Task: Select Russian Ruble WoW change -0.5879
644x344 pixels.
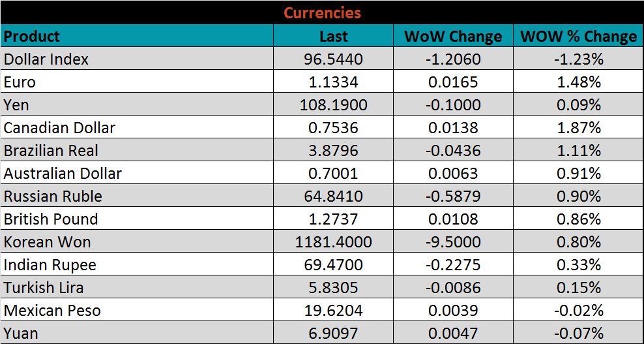Action: [453, 196]
